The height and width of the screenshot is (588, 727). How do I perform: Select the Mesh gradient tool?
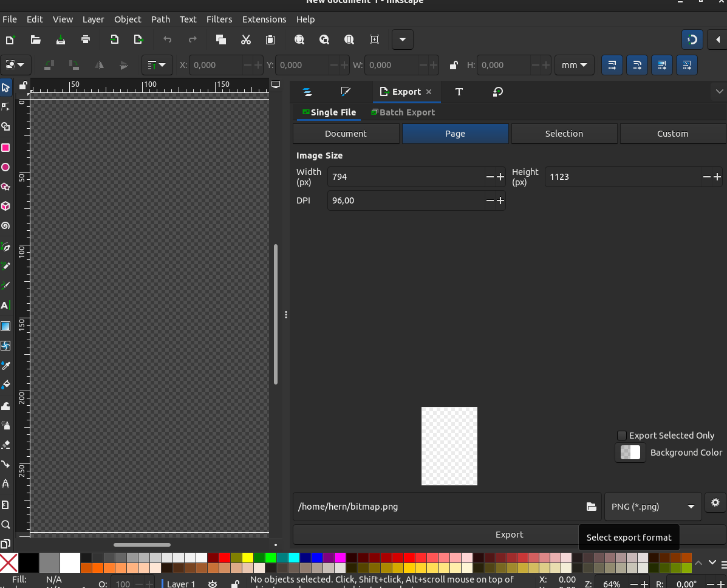(5, 346)
